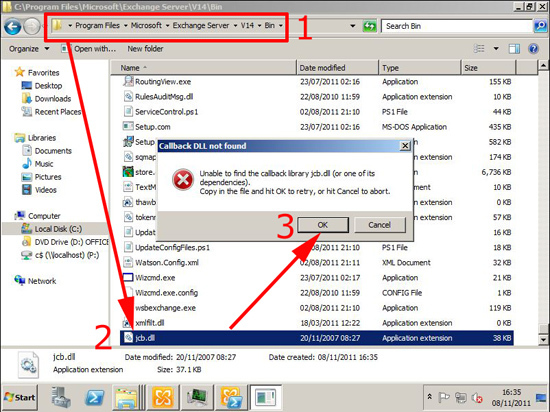
Task: Select Wizcmd.exe.config file
Action: 167,292
